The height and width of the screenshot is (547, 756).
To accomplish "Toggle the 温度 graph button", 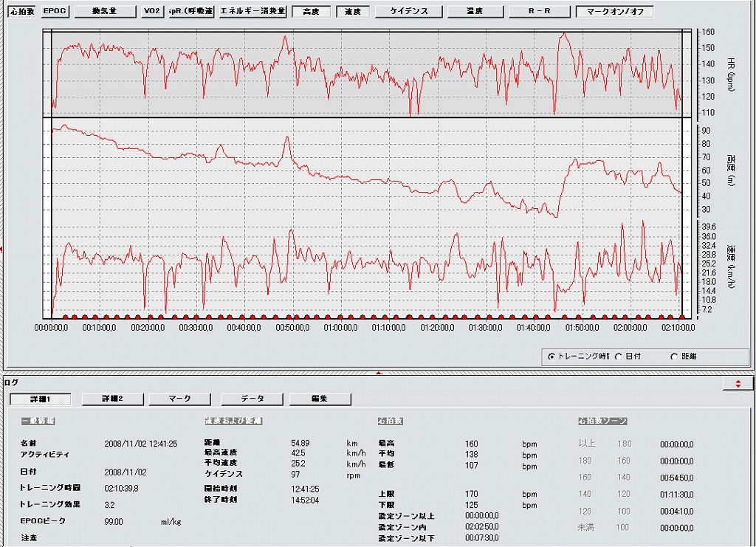I will 475,11.
